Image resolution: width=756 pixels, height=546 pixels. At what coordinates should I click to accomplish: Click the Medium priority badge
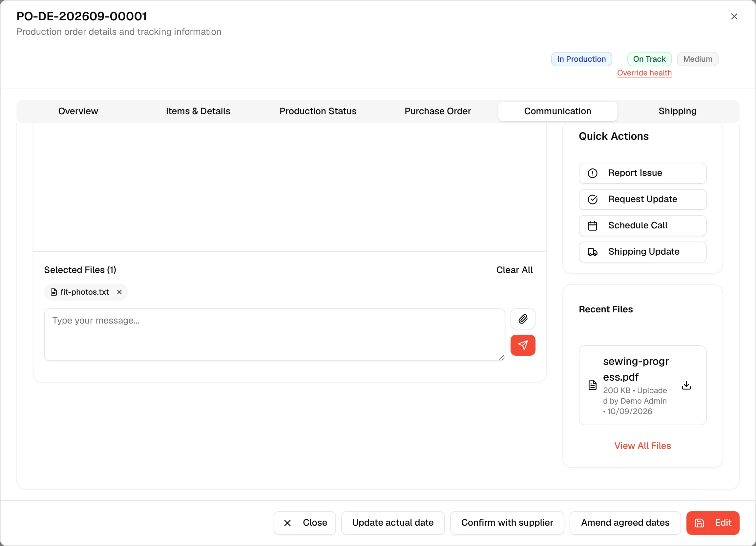697,59
